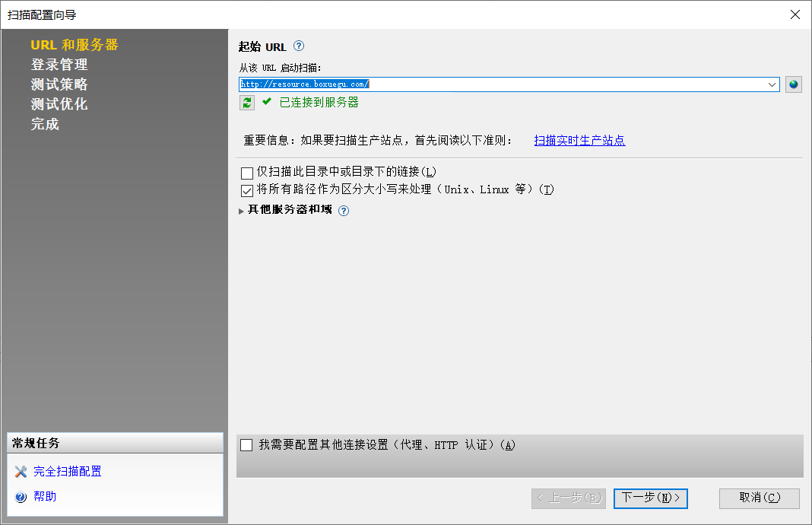
Task: Click the question icon beside 帮助
Action: (x=20, y=496)
